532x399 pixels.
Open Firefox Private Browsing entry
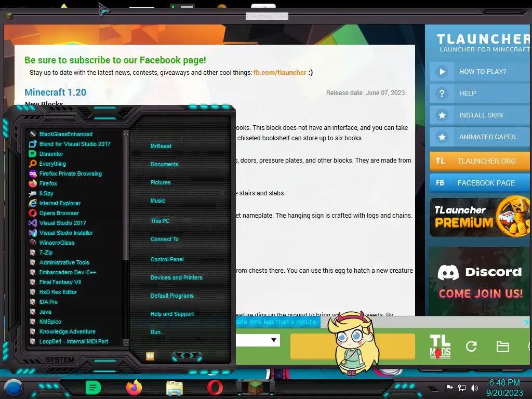click(65, 174)
